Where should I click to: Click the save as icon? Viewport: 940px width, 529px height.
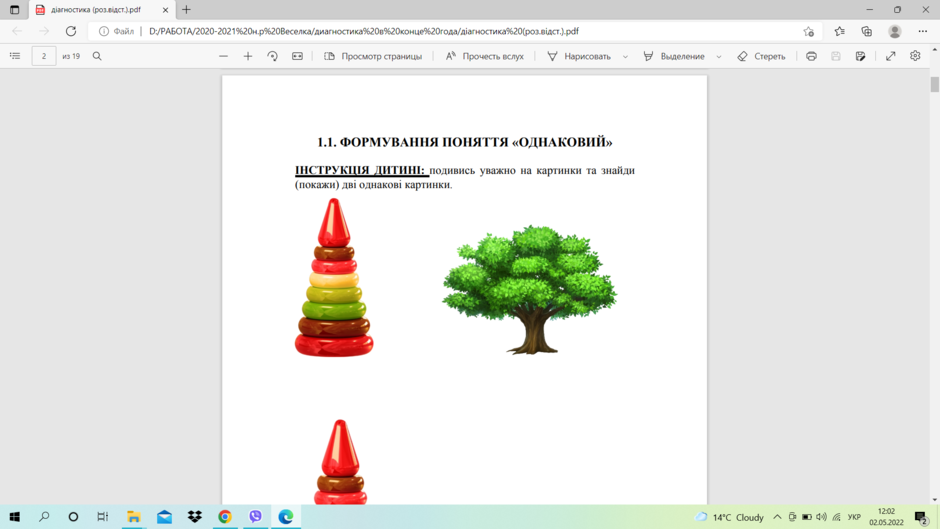[x=860, y=56]
